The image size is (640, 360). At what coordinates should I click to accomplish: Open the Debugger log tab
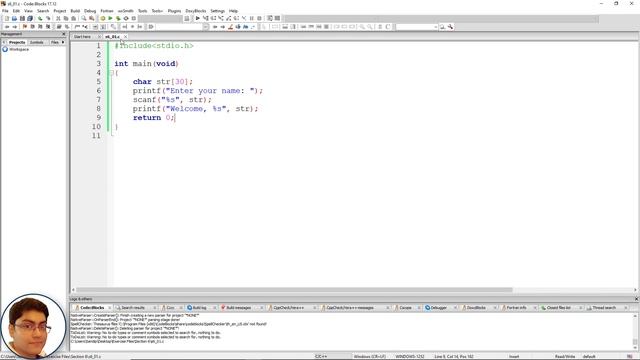438,308
